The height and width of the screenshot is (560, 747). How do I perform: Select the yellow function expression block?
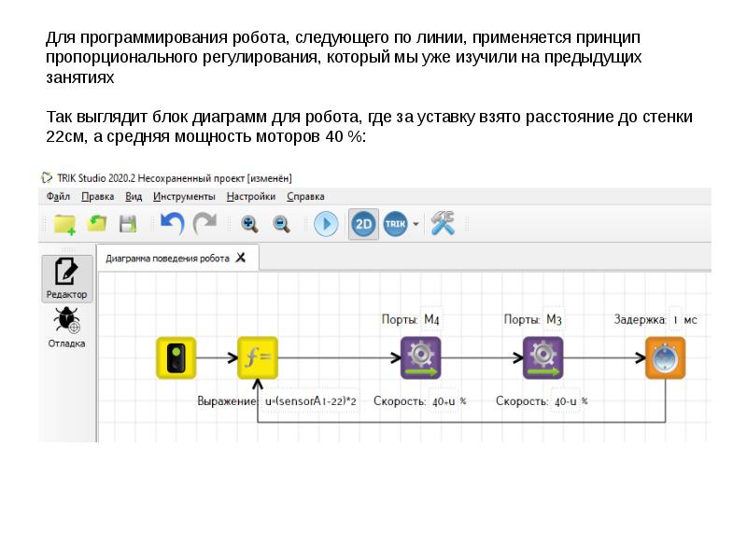258,357
